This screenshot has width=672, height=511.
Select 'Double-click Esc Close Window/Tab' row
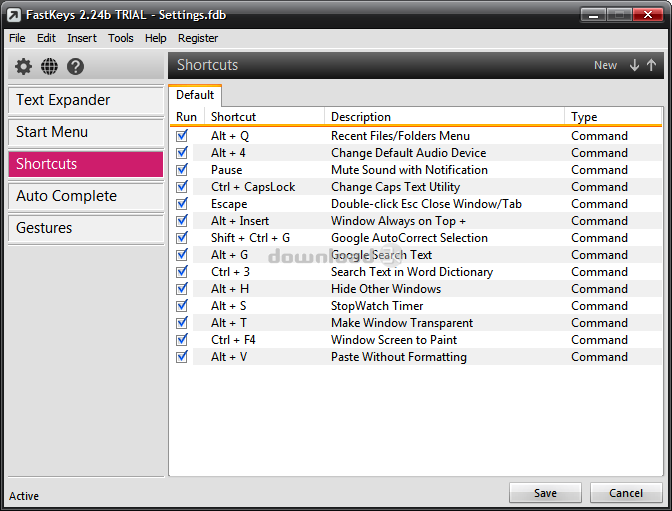point(416,204)
